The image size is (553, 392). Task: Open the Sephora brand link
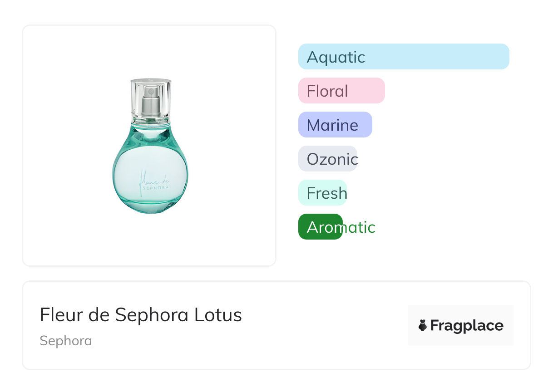[66, 341]
